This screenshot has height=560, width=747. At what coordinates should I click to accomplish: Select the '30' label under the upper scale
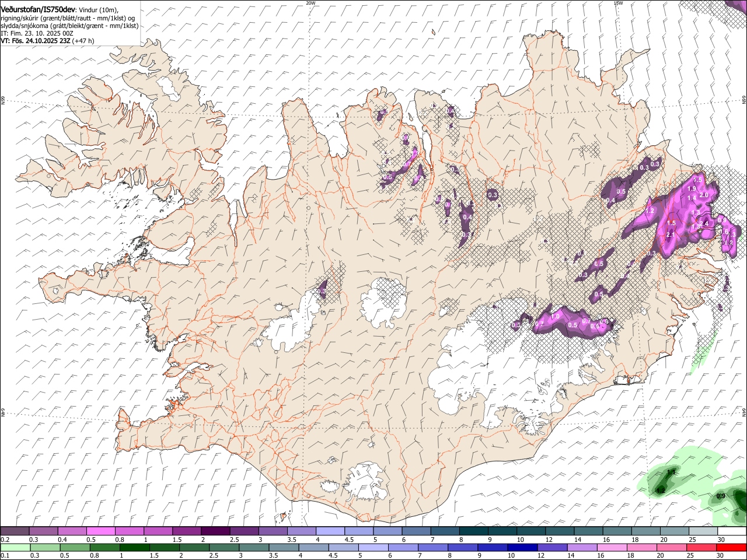tap(721, 540)
